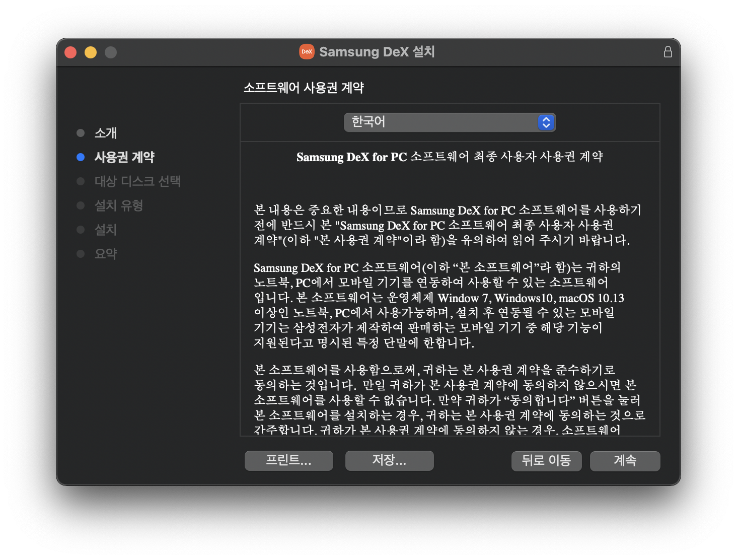Click the blue bullet beside 사용권 계약
737x560 pixels.
tap(81, 157)
